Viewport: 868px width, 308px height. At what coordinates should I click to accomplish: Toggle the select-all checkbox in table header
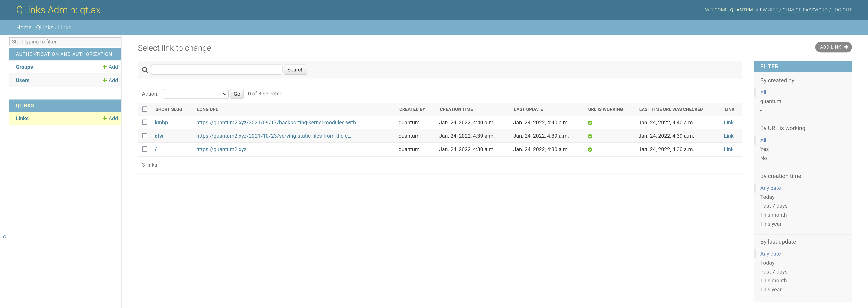pyautogui.click(x=145, y=109)
